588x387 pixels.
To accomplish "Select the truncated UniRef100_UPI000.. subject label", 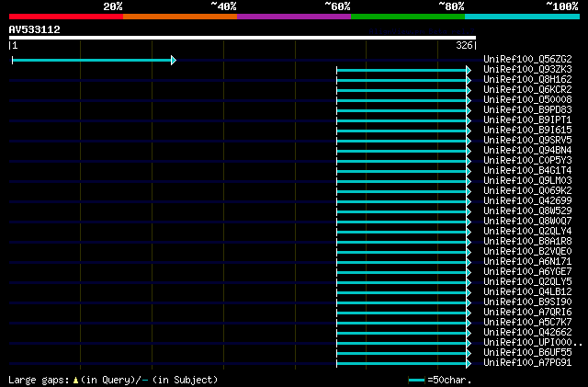I will [x=533, y=343].
